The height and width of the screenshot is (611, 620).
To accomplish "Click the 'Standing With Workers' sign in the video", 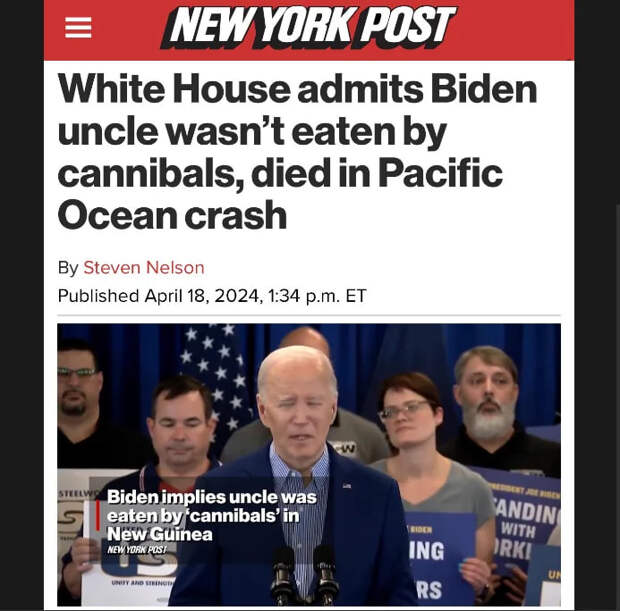I will coord(524,526).
